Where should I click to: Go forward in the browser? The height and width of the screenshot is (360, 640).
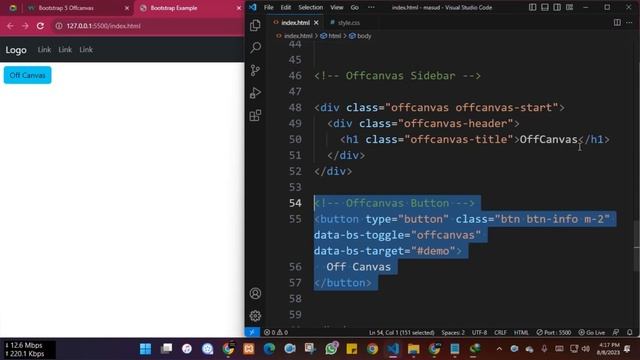pyautogui.click(x=25, y=26)
